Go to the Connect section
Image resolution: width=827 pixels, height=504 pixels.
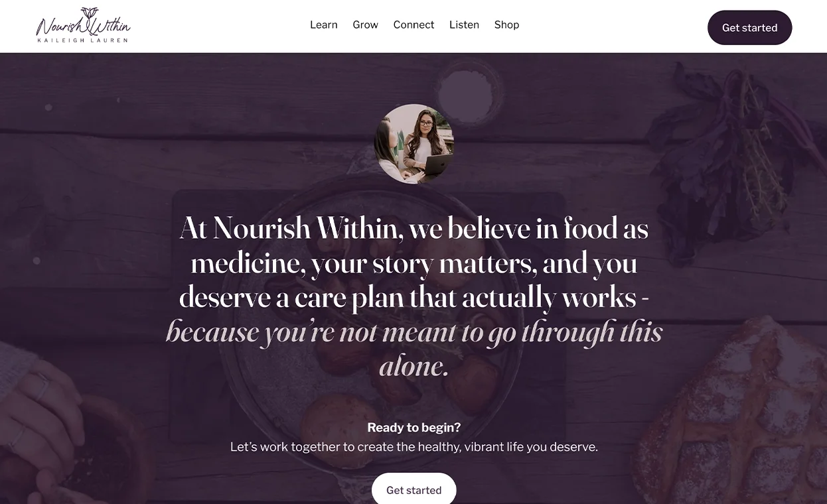tap(413, 25)
